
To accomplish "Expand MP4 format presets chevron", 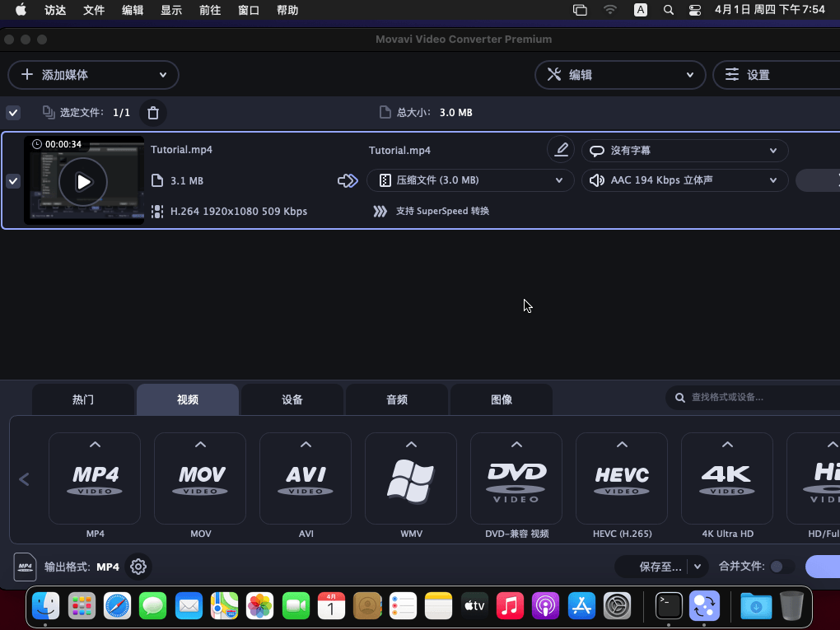I will click(x=95, y=445).
